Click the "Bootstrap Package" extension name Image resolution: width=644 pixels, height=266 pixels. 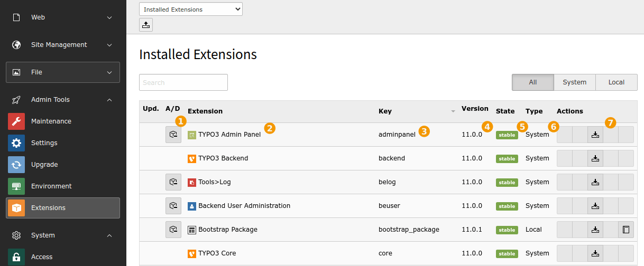pyautogui.click(x=228, y=230)
